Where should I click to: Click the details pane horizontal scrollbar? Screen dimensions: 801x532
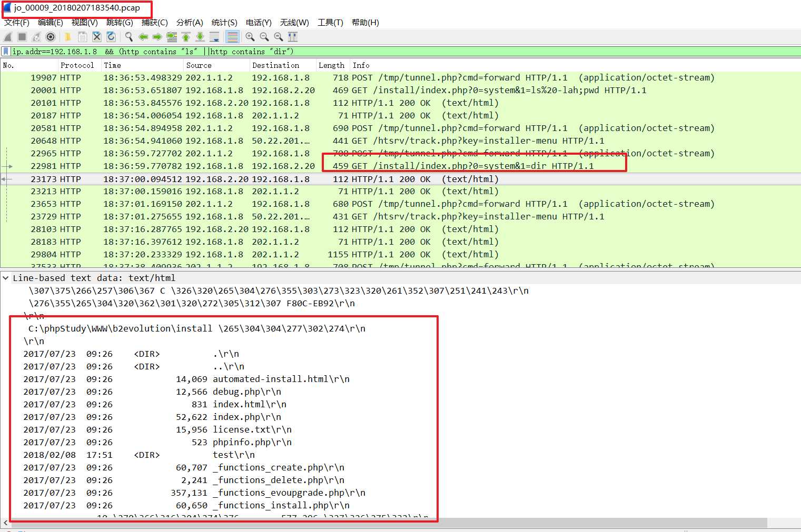[389, 523]
